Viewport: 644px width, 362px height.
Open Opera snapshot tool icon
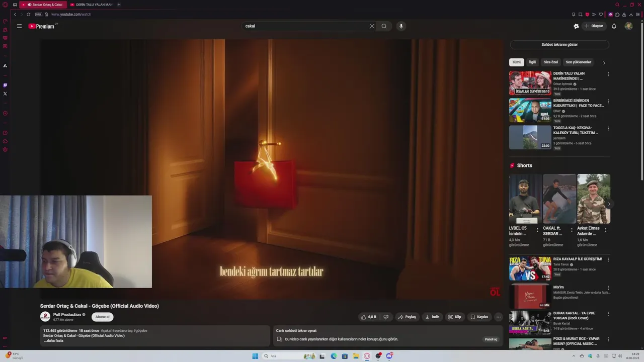[x=580, y=15]
